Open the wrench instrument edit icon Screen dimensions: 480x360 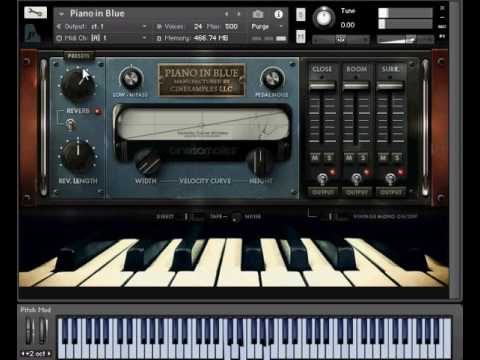[35, 13]
